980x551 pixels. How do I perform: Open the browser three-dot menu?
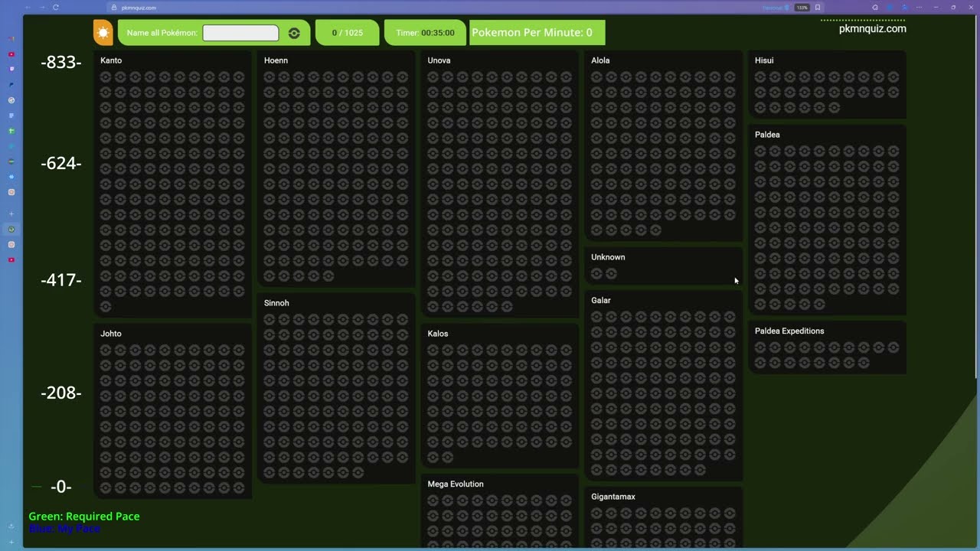tap(918, 8)
